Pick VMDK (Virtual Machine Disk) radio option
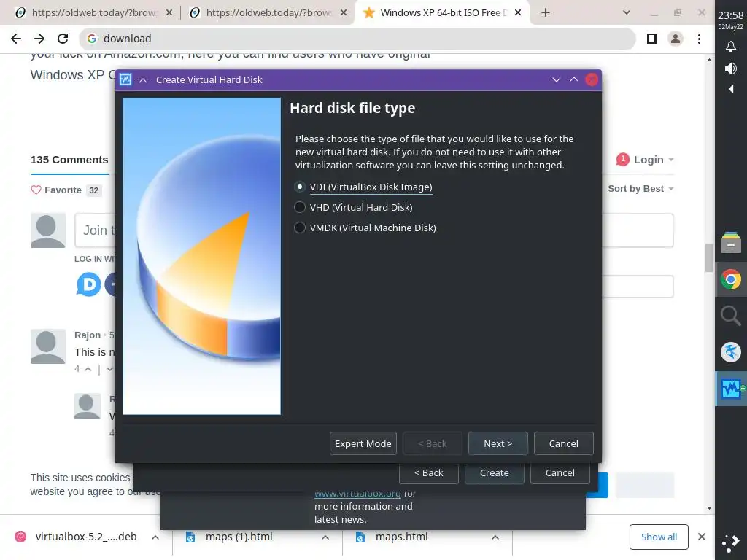This screenshot has height=560, width=747. coord(365,228)
